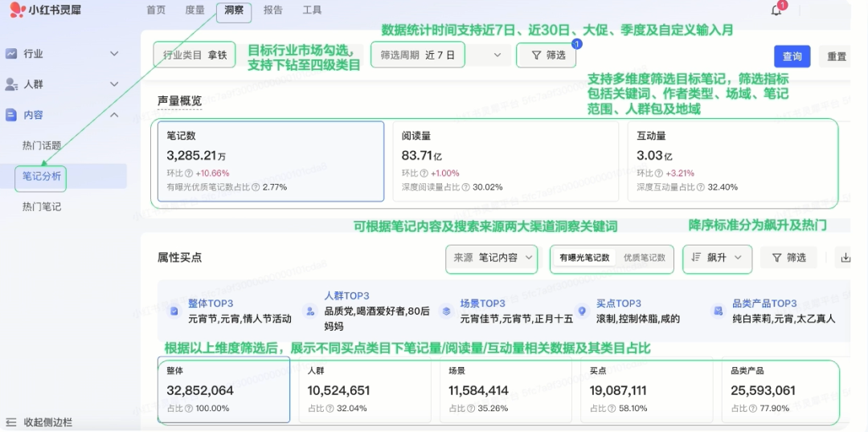The width and height of the screenshot is (868, 432).
Task: Click the notification bell icon
Action: (x=776, y=10)
